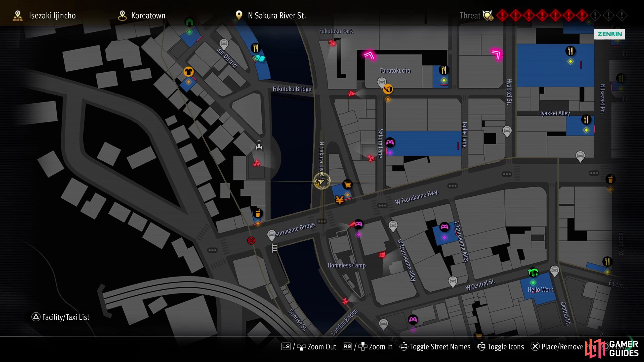The image size is (644, 362).
Task: Click the green house hideout icon
Action: point(189,22)
